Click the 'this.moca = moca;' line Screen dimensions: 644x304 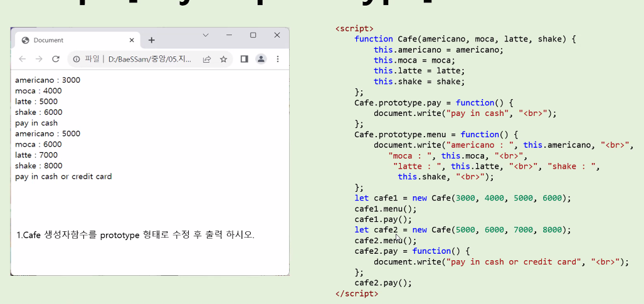414,60
